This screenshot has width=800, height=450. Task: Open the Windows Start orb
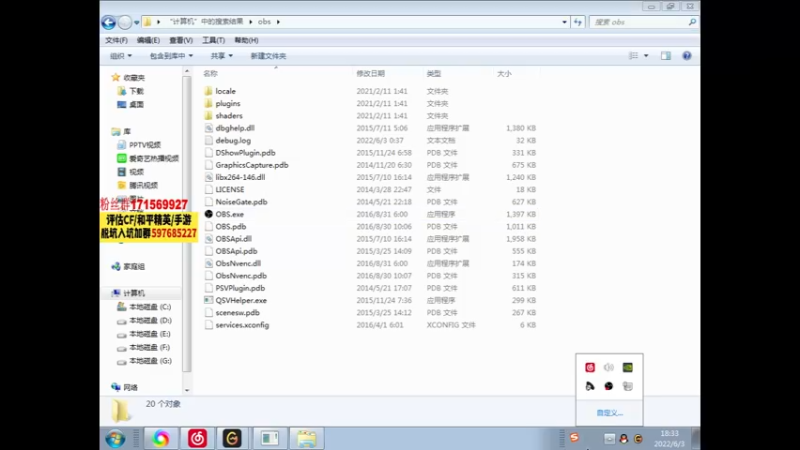pyautogui.click(x=115, y=439)
